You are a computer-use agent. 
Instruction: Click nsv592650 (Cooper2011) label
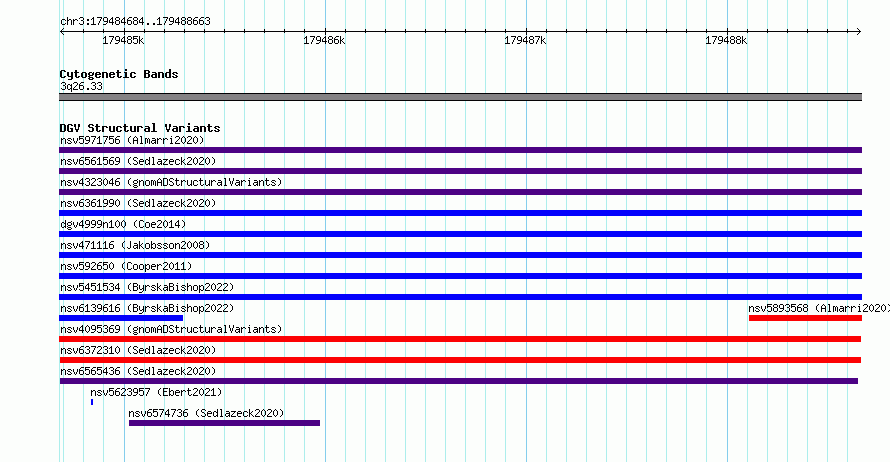click(x=126, y=266)
